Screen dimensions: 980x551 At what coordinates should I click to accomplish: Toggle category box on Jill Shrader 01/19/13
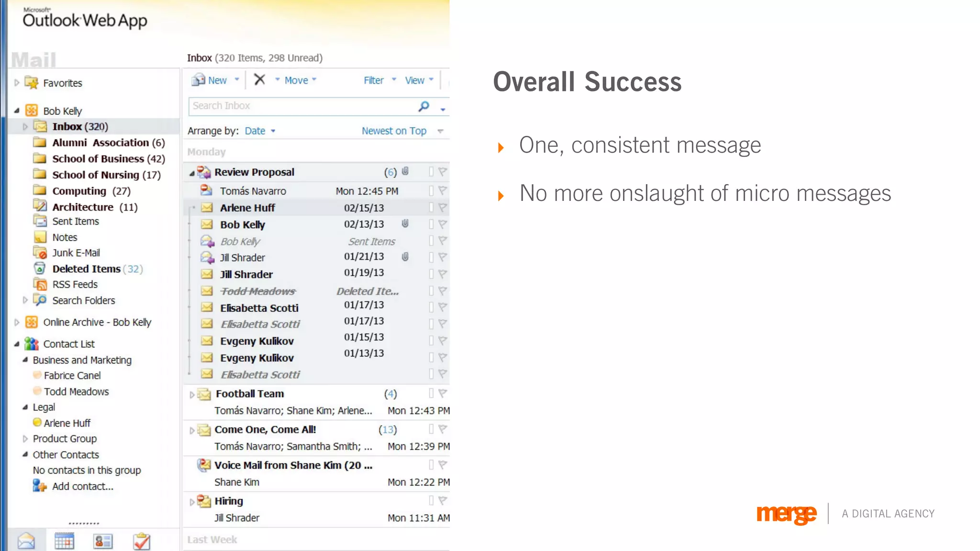pyautogui.click(x=431, y=274)
